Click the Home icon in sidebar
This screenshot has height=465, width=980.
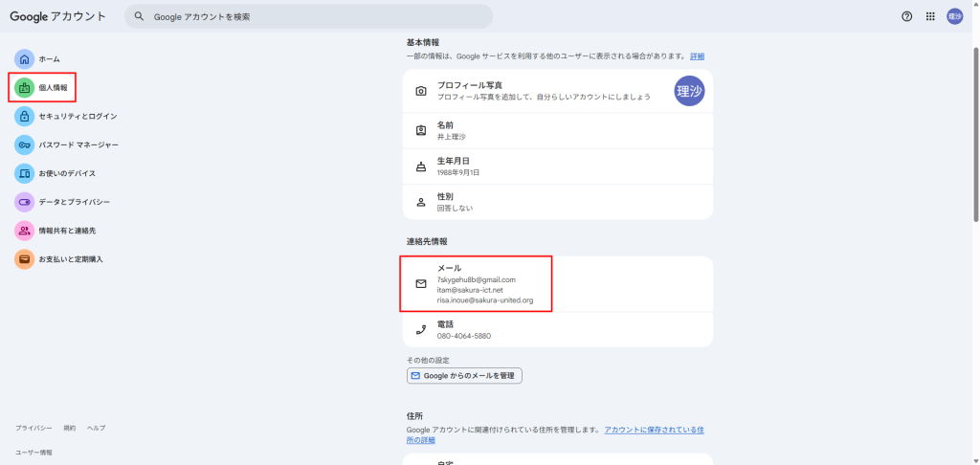pyautogui.click(x=24, y=59)
